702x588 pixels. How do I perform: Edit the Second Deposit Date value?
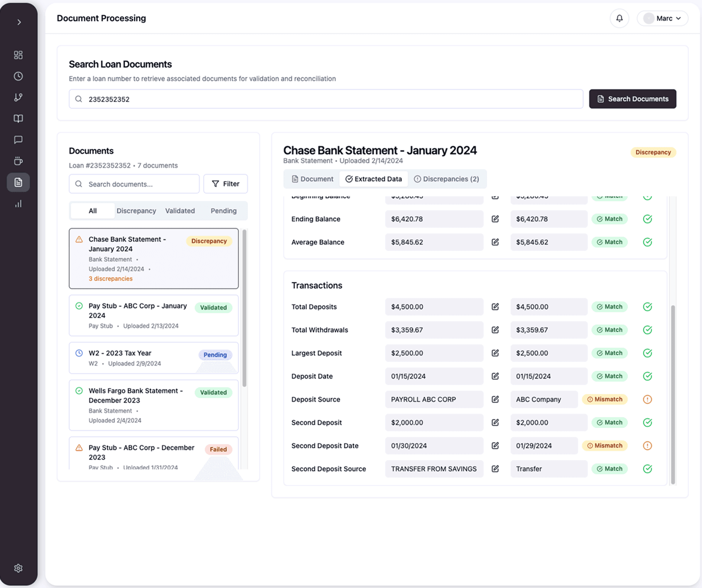point(495,446)
